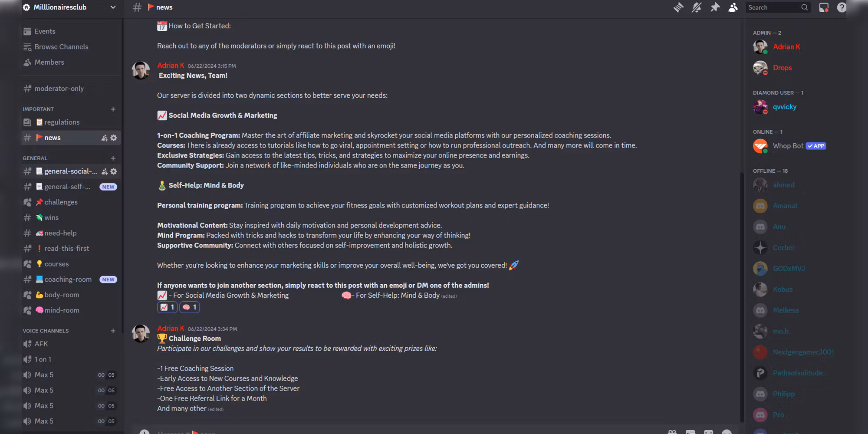Mute notifications for the news channel
The width and height of the screenshot is (868, 434).
point(697,7)
